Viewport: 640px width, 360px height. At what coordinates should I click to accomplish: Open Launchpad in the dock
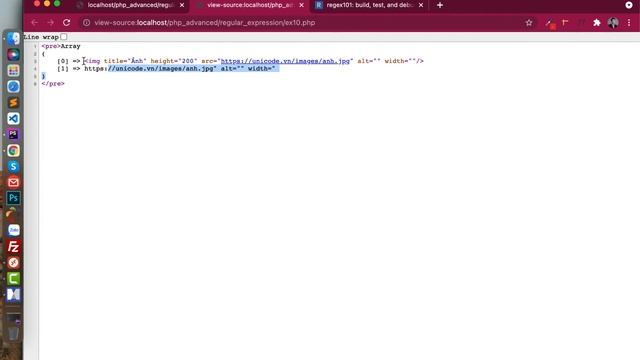point(13,70)
